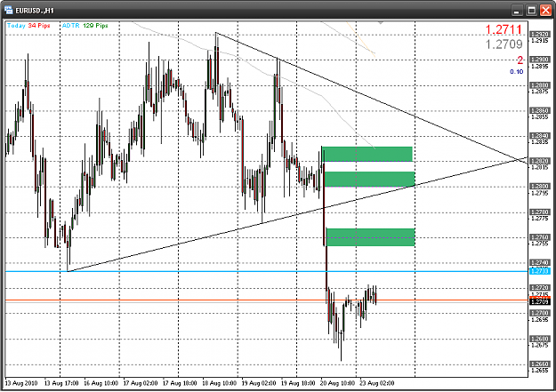Image resolution: width=556 pixels, height=392 pixels.
Task: Click the '18 Aug 10:00' time axis label
Action: point(219,383)
